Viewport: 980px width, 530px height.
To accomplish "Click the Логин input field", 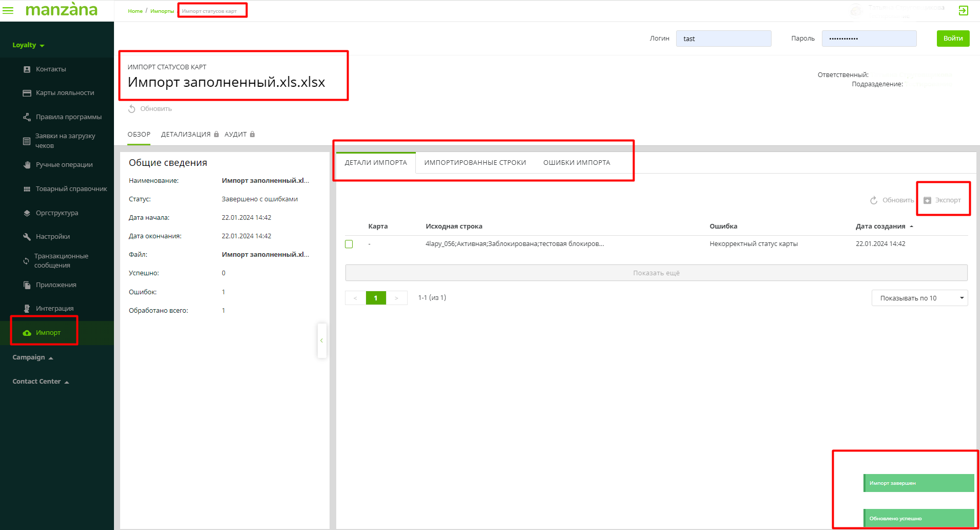I will [723, 39].
